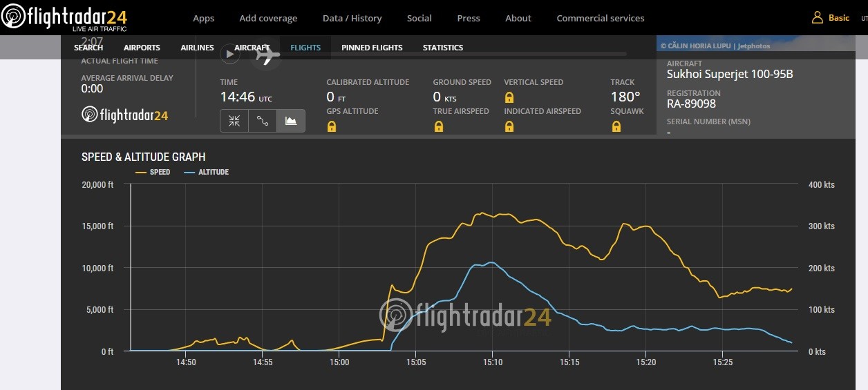Switch to the AIRCRAFT tab
868x390 pixels.
pyautogui.click(x=252, y=48)
